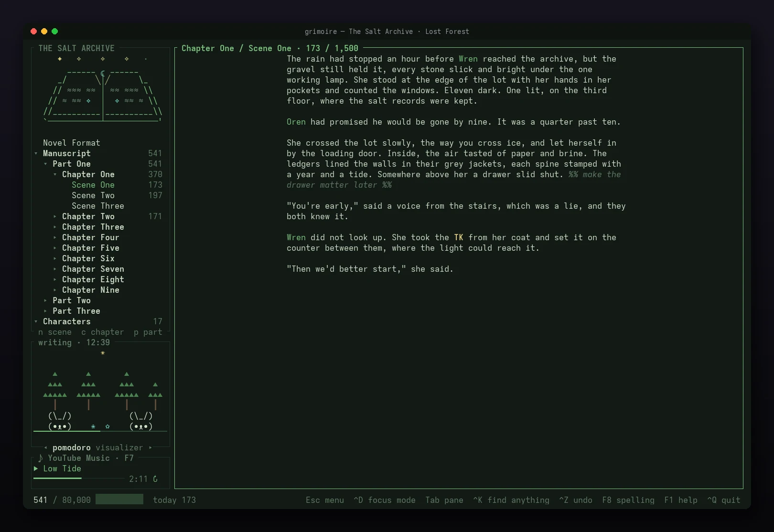Click the YouTube Music · F7 label

91,458
